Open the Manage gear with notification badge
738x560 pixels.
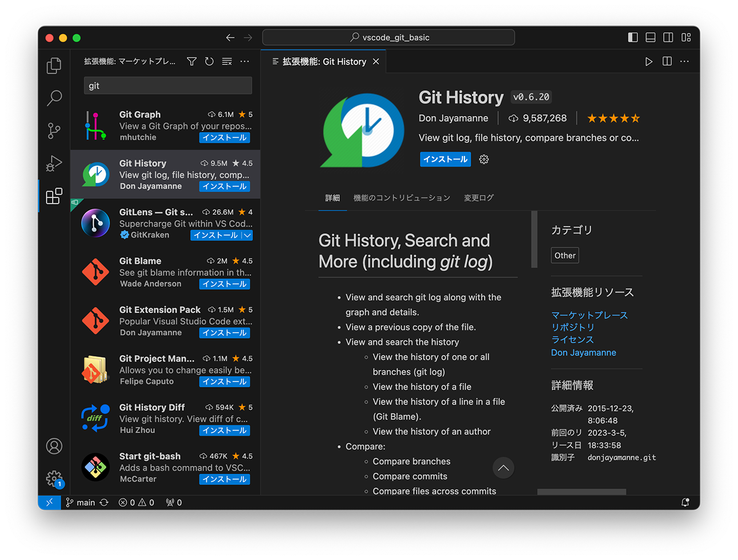[54, 479]
